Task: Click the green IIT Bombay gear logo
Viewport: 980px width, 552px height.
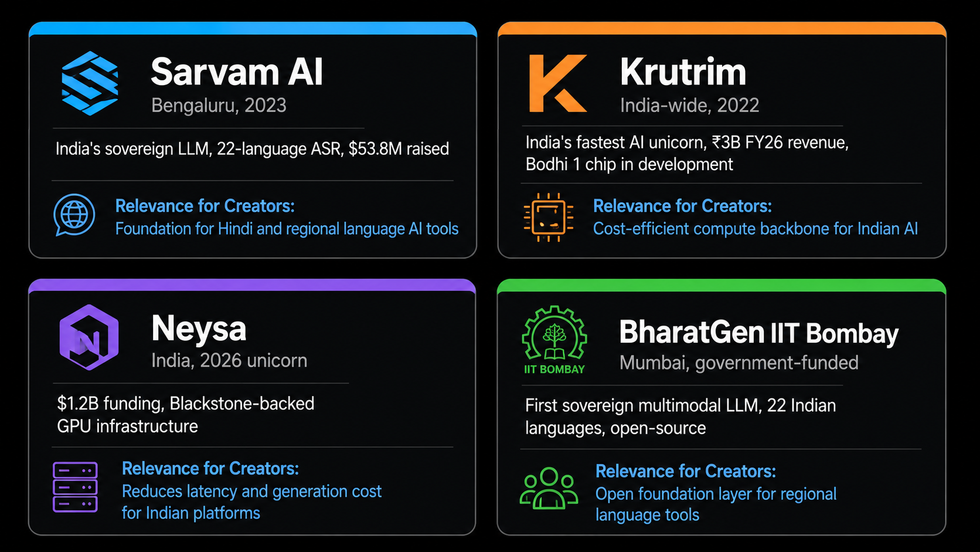Action: (x=554, y=340)
